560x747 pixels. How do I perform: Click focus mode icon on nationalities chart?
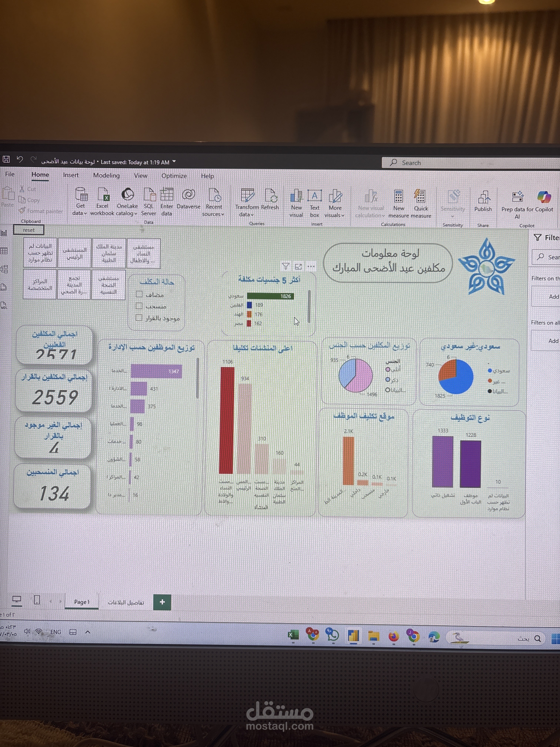[x=298, y=267]
